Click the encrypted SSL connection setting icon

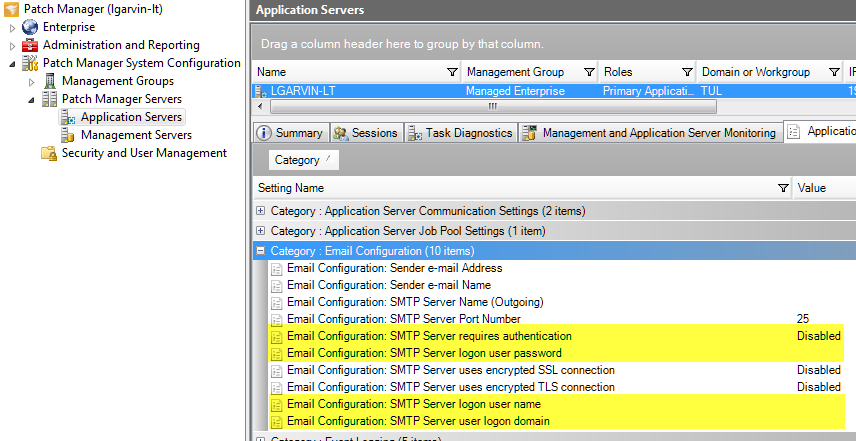click(277, 371)
